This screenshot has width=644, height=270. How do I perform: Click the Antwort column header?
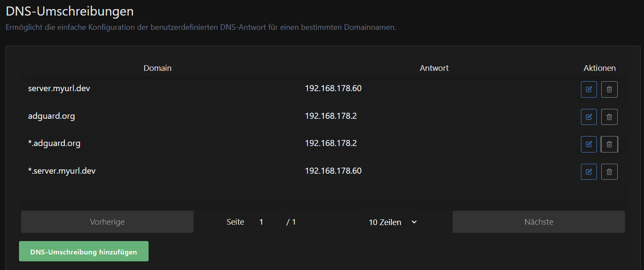click(434, 68)
